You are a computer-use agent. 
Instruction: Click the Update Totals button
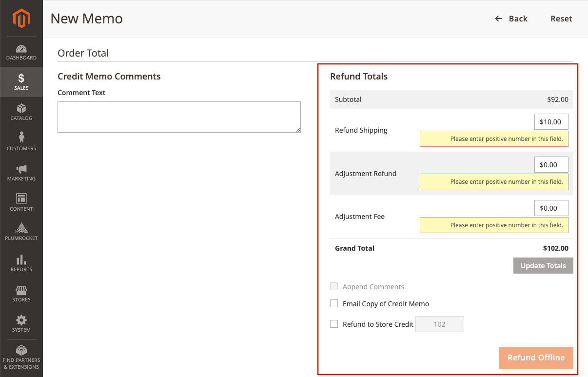543,266
